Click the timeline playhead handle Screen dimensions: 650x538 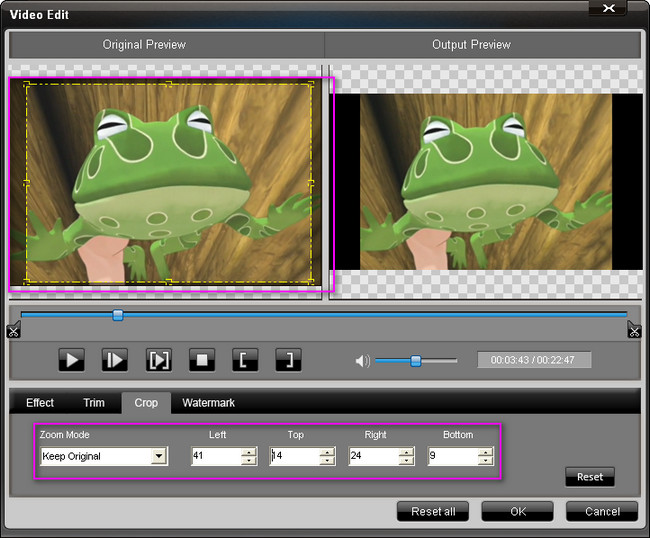coord(118,315)
